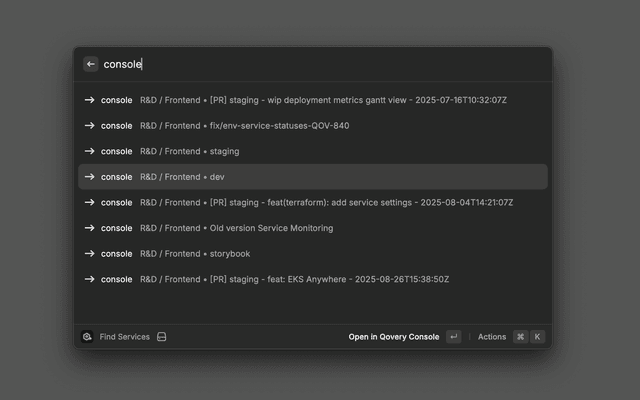Open the Actions menu
Image resolution: width=640 pixels, height=400 pixels.
click(x=492, y=337)
